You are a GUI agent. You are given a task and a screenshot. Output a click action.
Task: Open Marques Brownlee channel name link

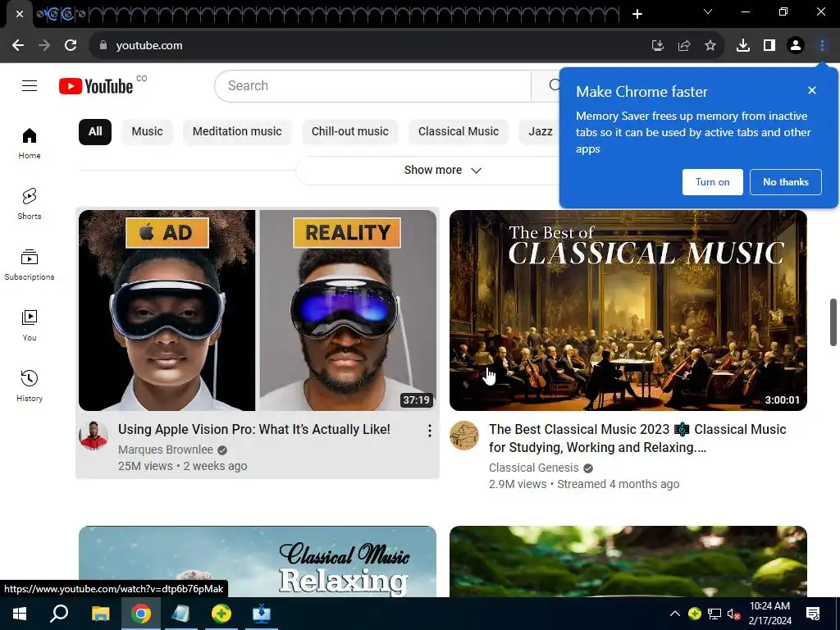[166, 450]
